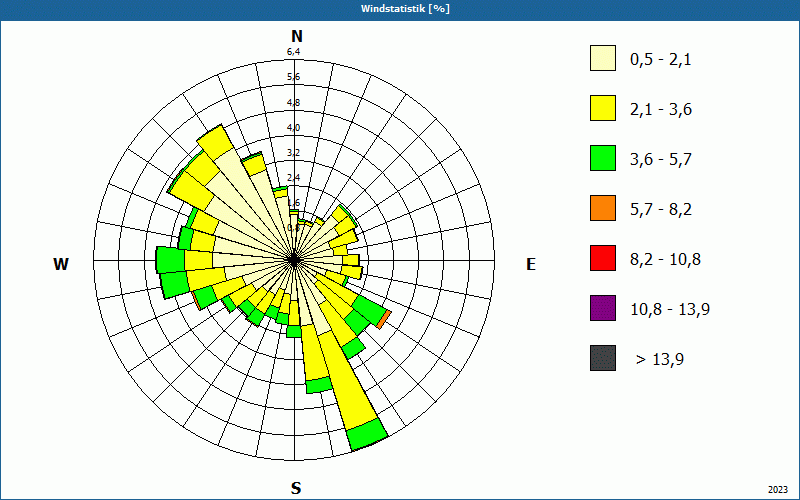Click the S compass label

[296, 488]
